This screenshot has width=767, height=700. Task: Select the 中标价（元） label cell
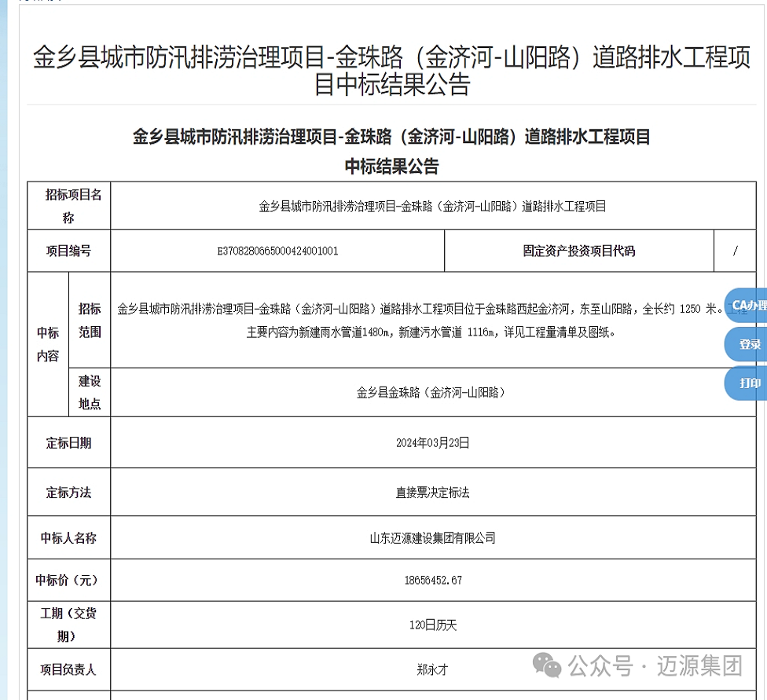click(69, 580)
